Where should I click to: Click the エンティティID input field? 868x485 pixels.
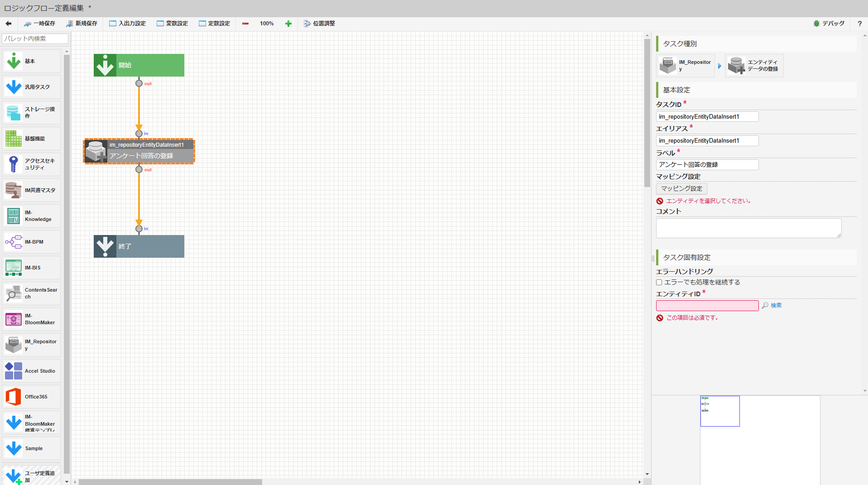[x=707, y=305]
